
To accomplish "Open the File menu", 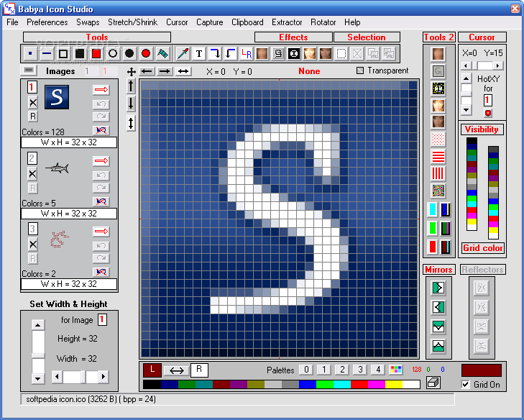I will 12,22.
